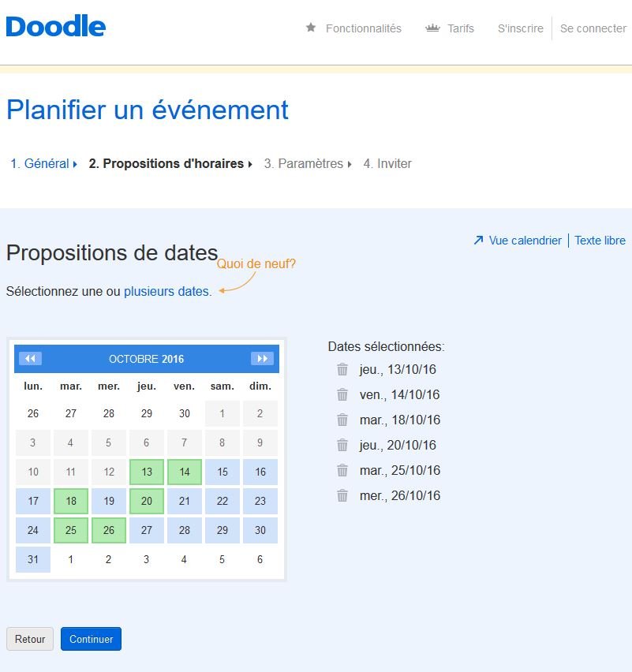Remove ven., 14/10/16 with trash icon
This screenshot has height=672, width=632.
click(342, 394)
